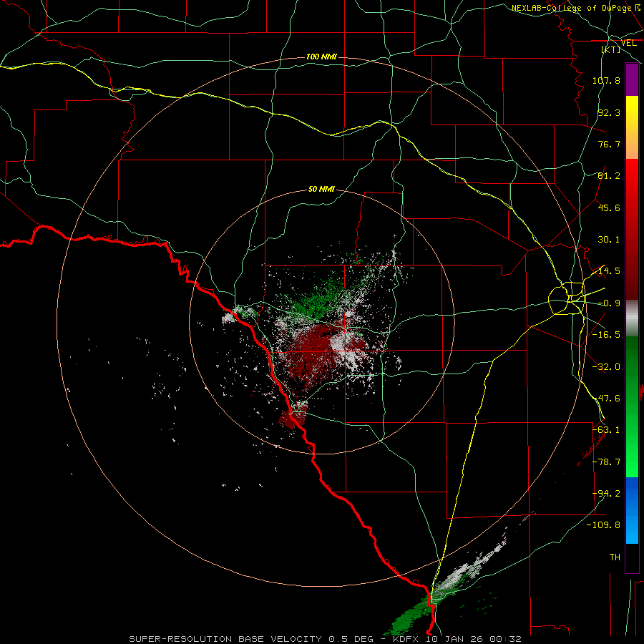644x644 pixels.
Task: Click the TH threshold label
Action: pyautogui.click(x=615, y=557)
